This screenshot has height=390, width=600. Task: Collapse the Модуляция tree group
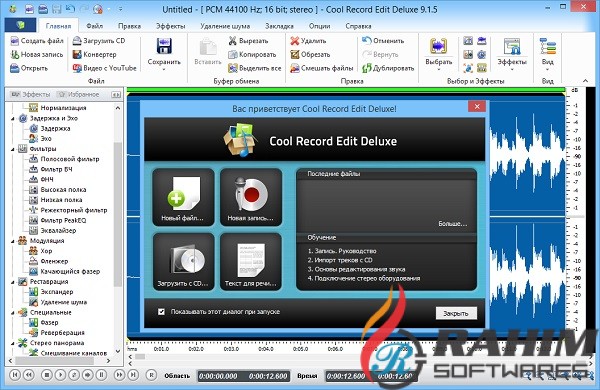click(x=13, y=241)
